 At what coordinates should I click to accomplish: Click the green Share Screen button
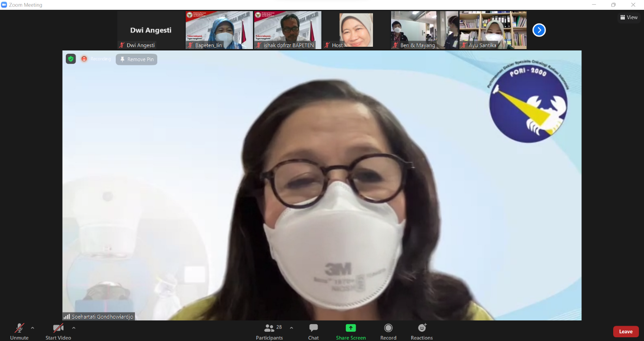[x=351, y=331]
